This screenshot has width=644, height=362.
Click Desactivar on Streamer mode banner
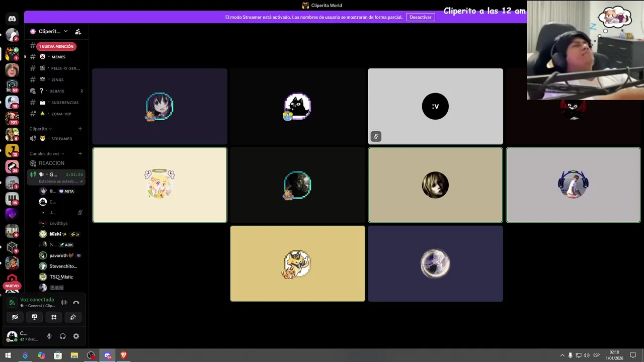(x=420, y=17)
